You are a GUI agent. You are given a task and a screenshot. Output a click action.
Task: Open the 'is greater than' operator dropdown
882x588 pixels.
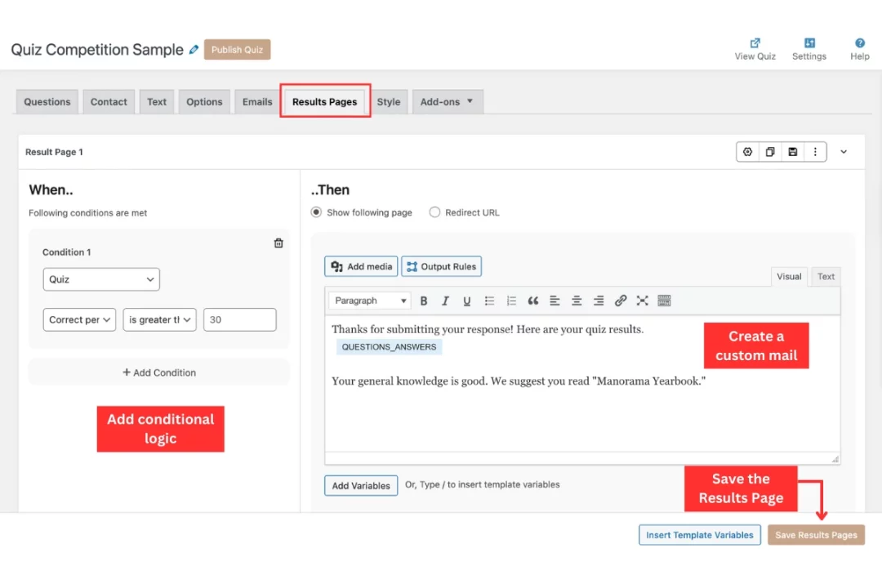pyautogui.click(x=159, y=319)
